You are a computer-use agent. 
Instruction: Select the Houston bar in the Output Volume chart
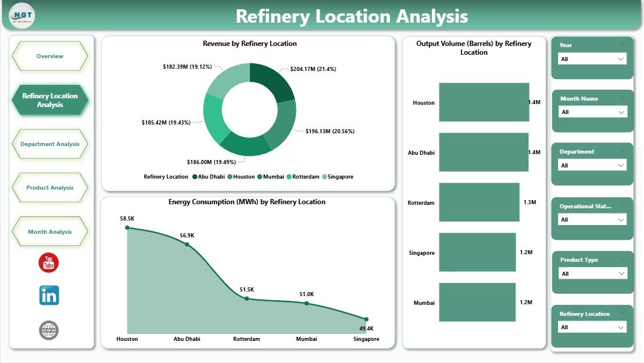[x=484, y=102]
